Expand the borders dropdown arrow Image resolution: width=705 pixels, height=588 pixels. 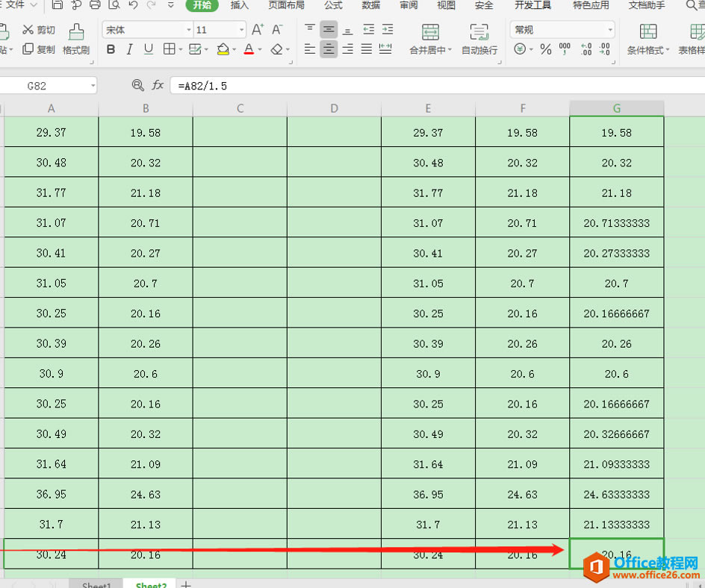(x=180, y=49)
